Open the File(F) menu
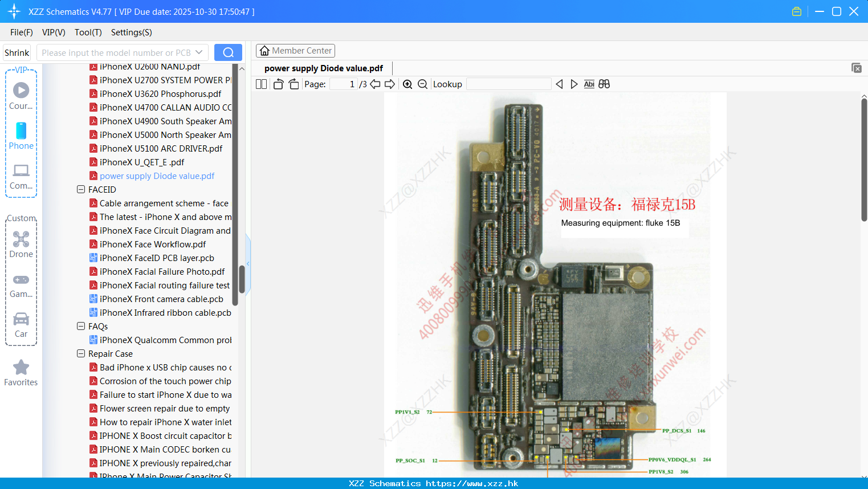The width and height of the screenshot is (868, 489). [22, 32]
